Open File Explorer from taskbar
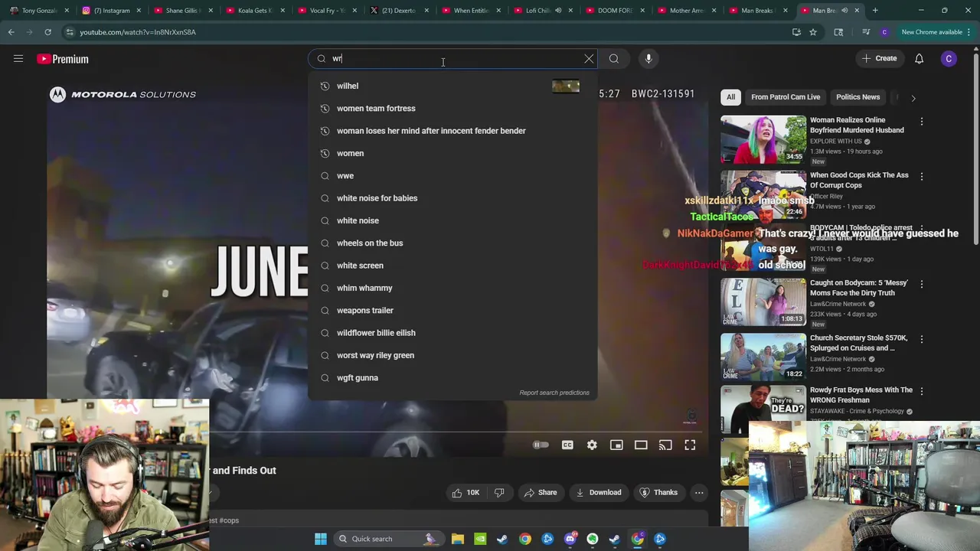 pos(458,539)
